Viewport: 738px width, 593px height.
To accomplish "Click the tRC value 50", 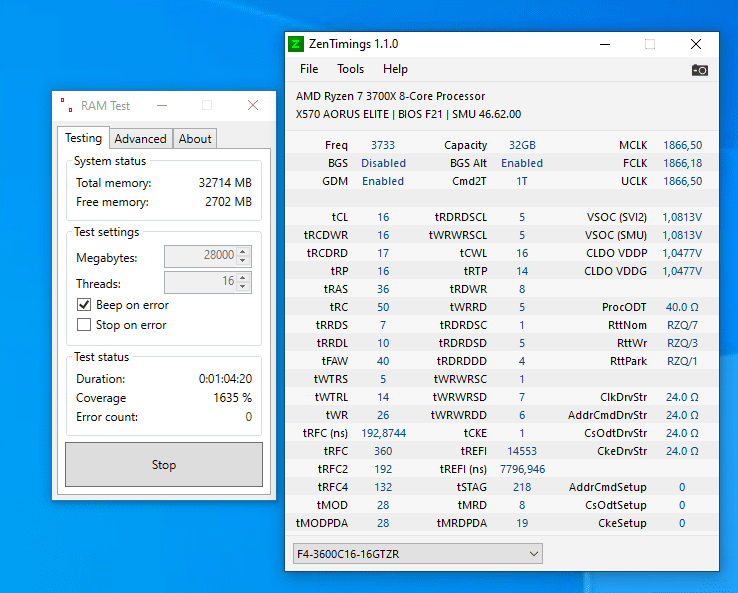I will tap(383, 307).
